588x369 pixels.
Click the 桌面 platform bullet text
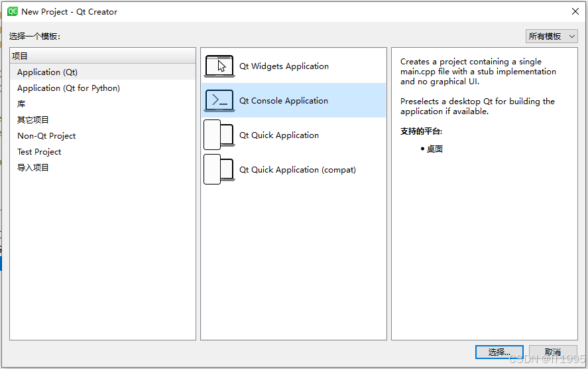tap(435, 149)
